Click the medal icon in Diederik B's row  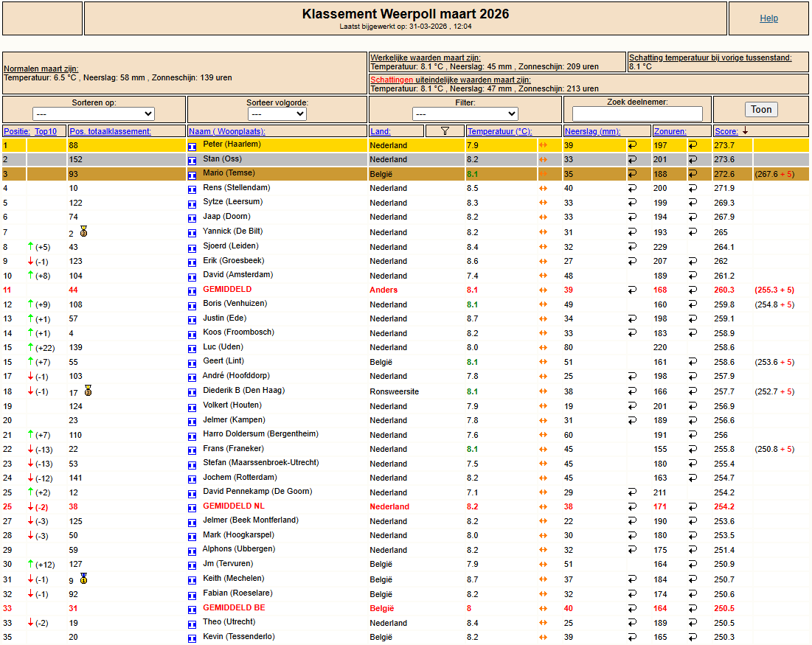click(88, 391)
